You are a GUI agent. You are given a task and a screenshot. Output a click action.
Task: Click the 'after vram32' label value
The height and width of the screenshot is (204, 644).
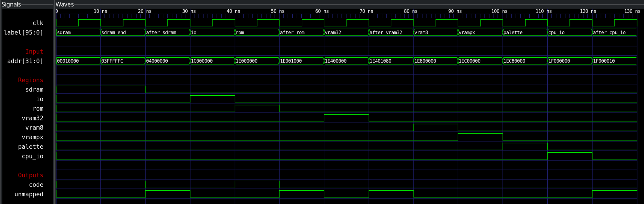386,32
